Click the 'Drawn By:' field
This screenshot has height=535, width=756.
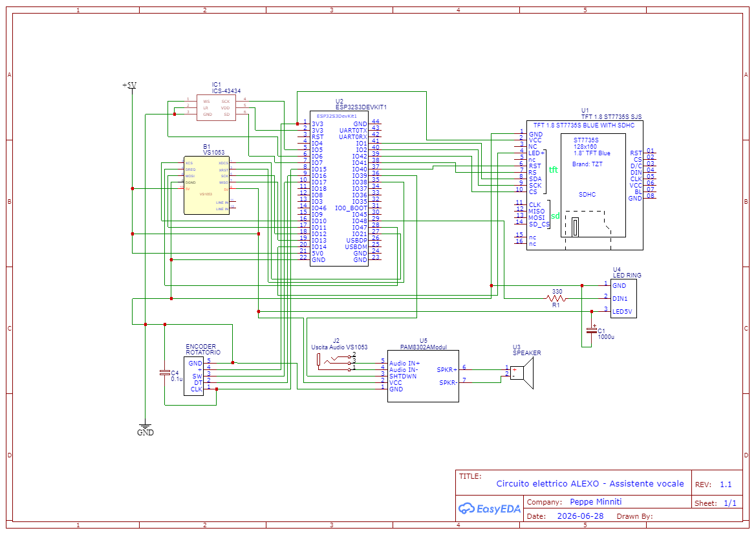(x=634, y=516)
